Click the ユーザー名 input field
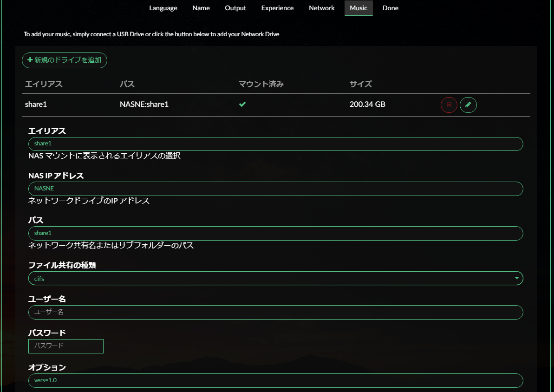 click(275, 312)
